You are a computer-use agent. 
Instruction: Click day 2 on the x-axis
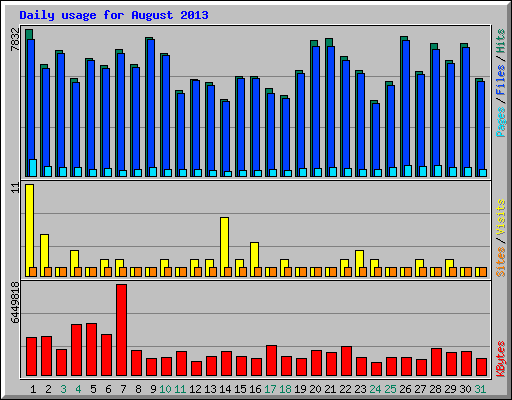pos(48,389)
